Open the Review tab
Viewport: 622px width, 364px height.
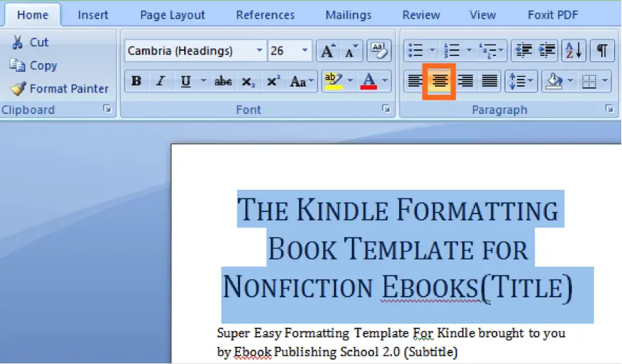(421, 15)
